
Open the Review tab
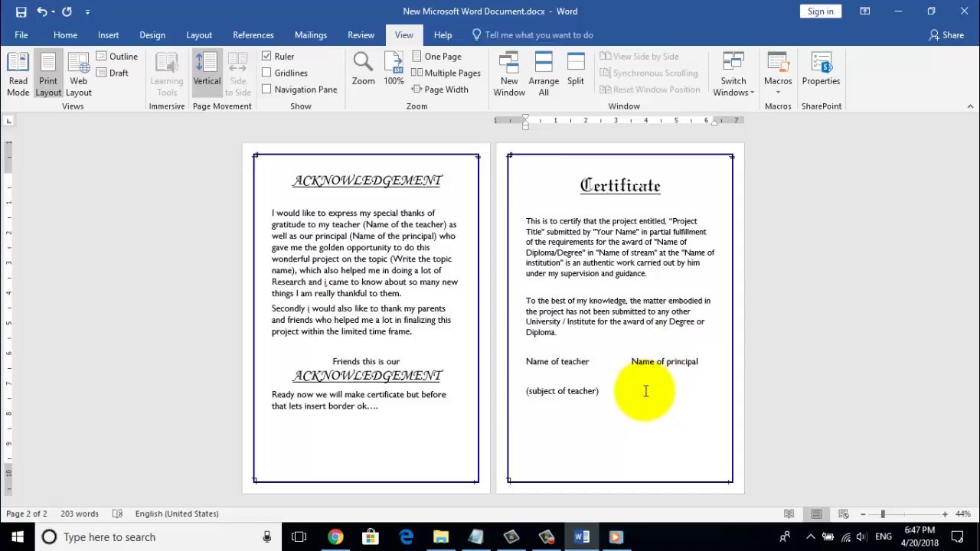coord(361,35)
